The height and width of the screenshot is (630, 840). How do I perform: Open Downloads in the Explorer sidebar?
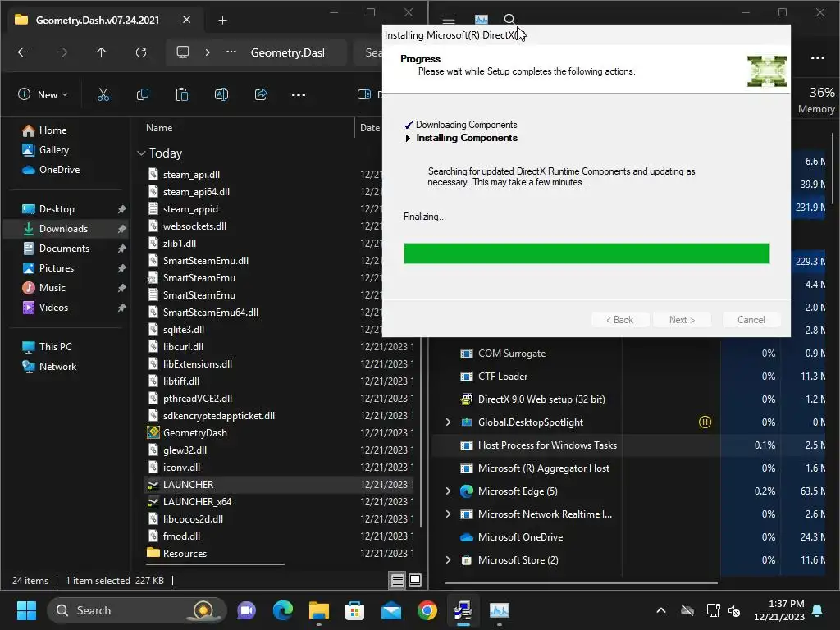coord(66,229)
